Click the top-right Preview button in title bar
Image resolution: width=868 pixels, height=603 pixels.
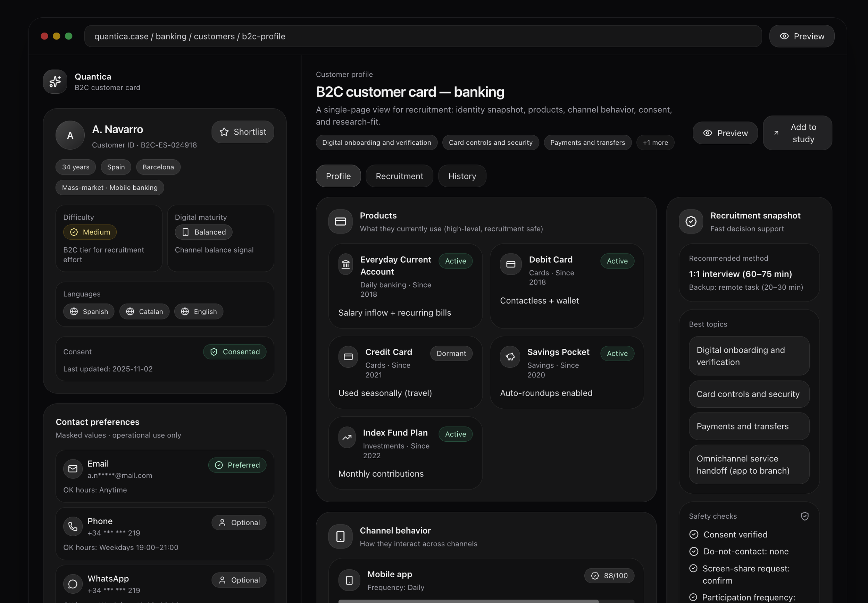click(801, 36)
